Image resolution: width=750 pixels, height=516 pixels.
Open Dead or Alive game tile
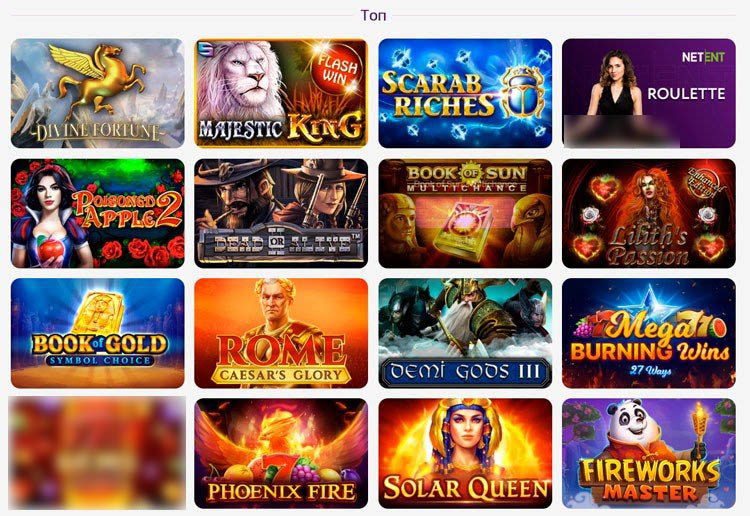click(x=281, y=213)
